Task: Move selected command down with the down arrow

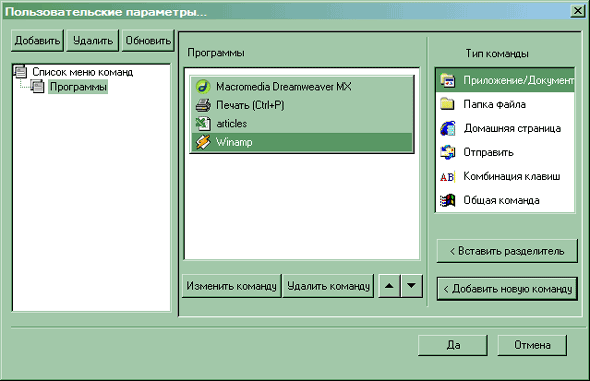Action: (412, 286)
